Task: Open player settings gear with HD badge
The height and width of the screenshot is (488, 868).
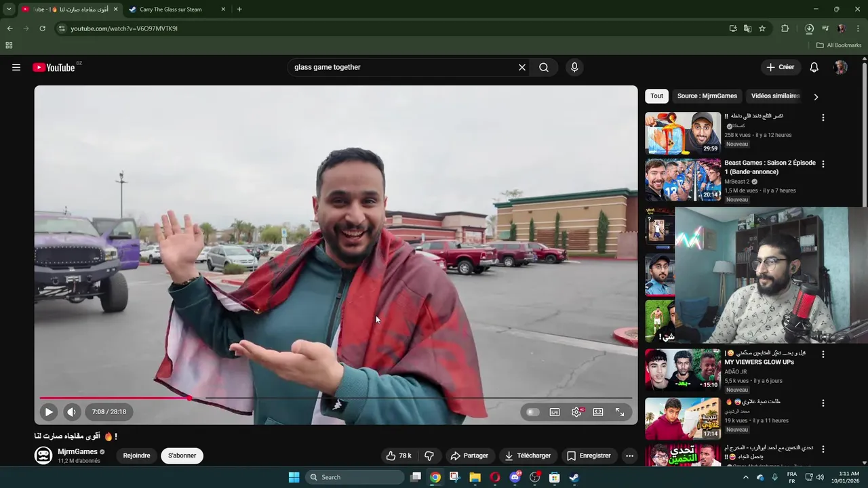Action: coord(576,411)
